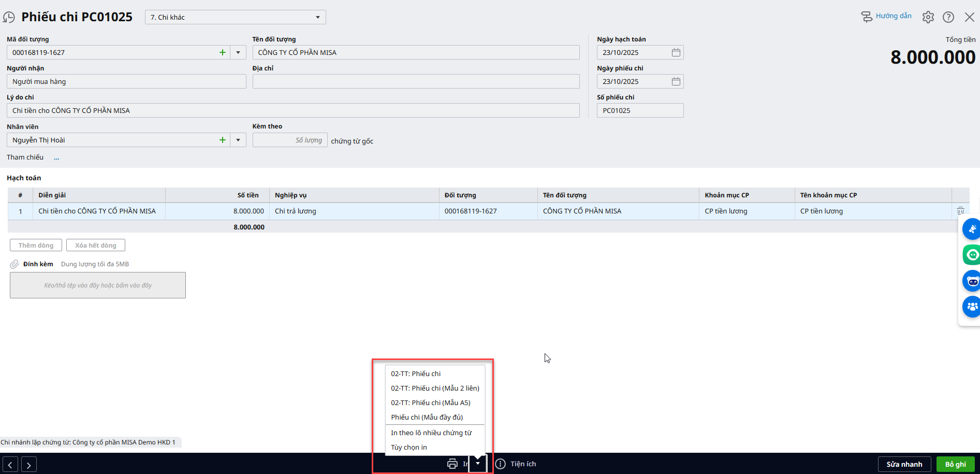Expand the '7. Chi khác' voucher type dropdown

[x=318, y=17]
